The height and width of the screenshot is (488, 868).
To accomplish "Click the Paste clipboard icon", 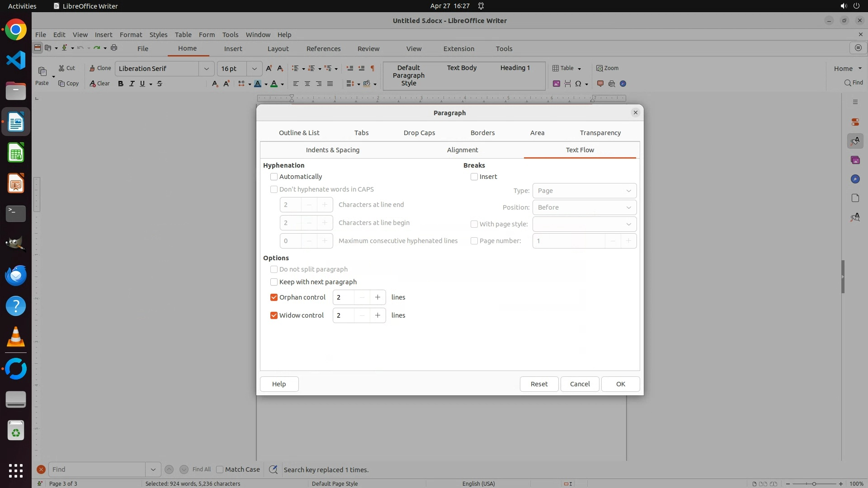I will tap(42, 71).
